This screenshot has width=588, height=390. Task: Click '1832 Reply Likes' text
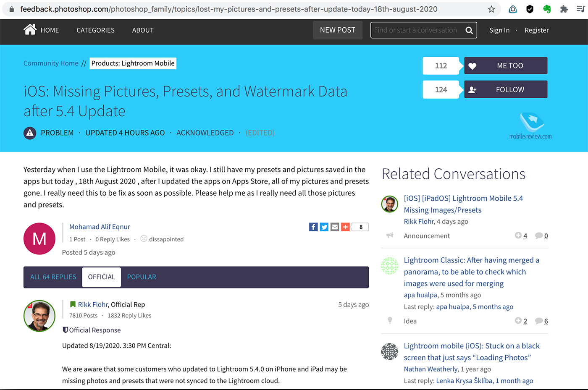(x=129, y=315)
